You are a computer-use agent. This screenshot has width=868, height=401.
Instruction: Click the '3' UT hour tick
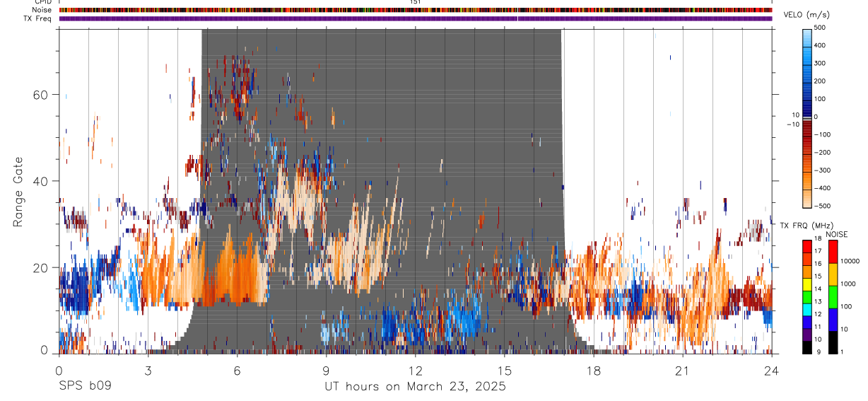pos(148,370)
